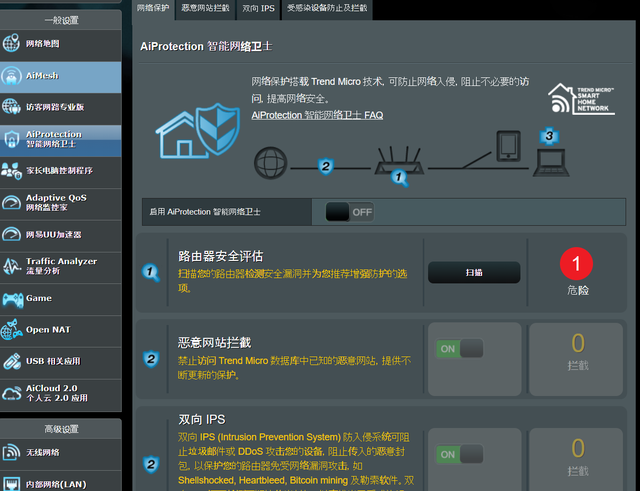This screenshot has height=491, width=640.
Task: Click the 家长电脑控制程序 people icon
Action: [x=11, y=171]
